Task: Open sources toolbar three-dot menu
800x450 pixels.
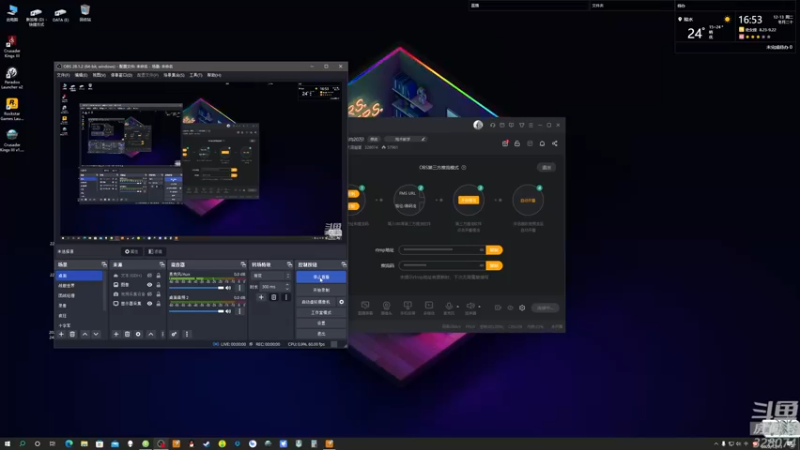Action: tap(163, 334)
